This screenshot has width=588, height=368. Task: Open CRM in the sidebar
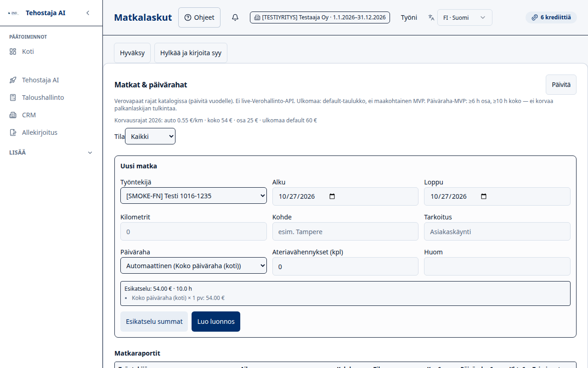tap(51, 115)
